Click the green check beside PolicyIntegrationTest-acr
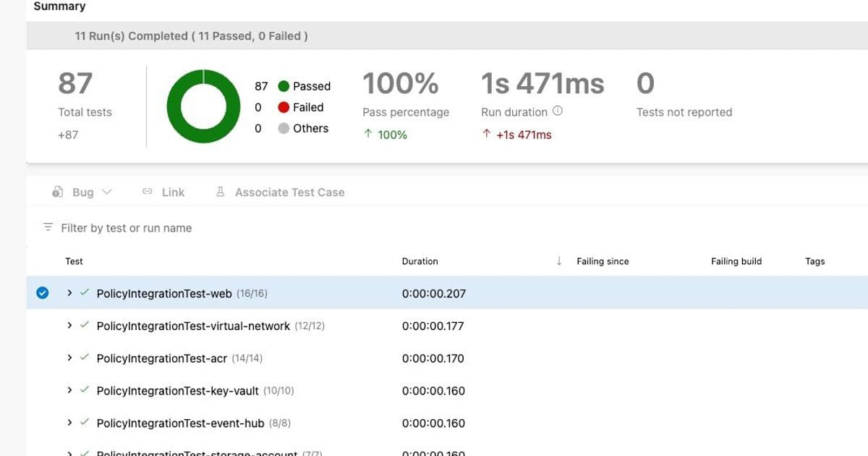 [x=85, y=358]
